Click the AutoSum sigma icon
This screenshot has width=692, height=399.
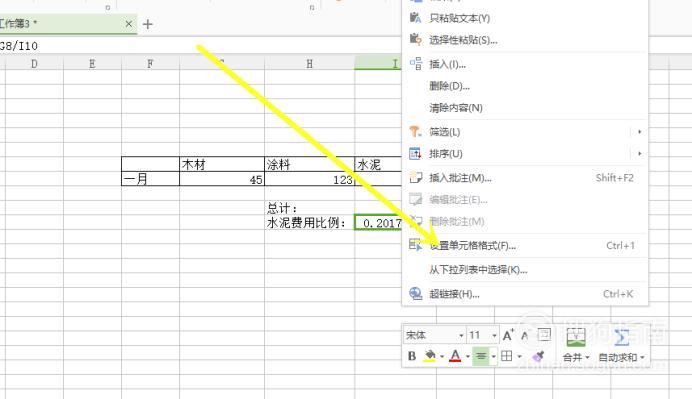(x=621, y=338)
